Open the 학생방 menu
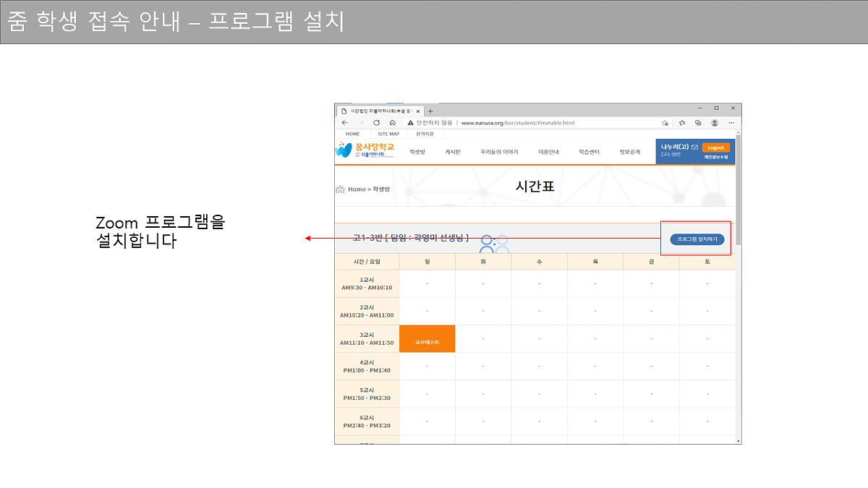 (417, 152)
